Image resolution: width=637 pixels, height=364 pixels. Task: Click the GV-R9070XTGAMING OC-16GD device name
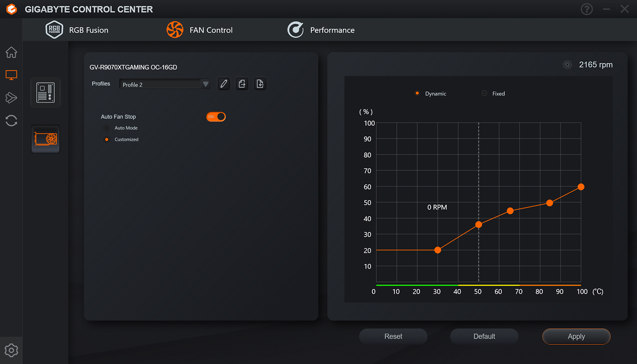coord(133,67)
